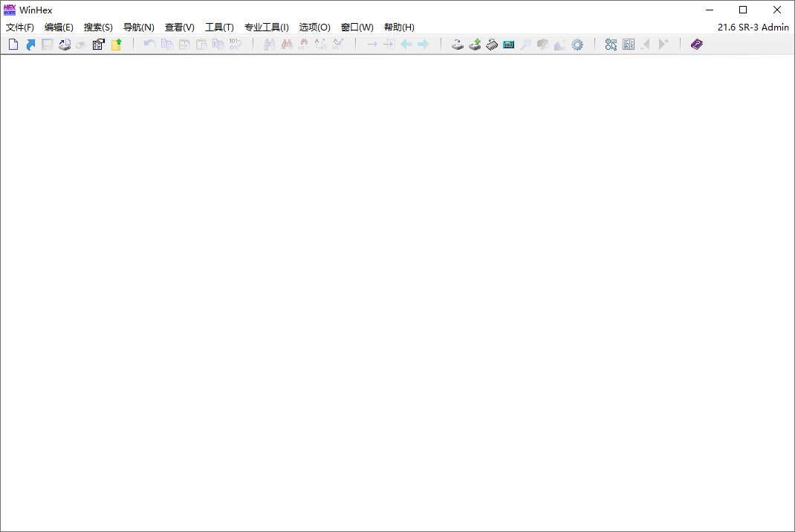Open the 搜索(S) menu

tap(98, 27)
